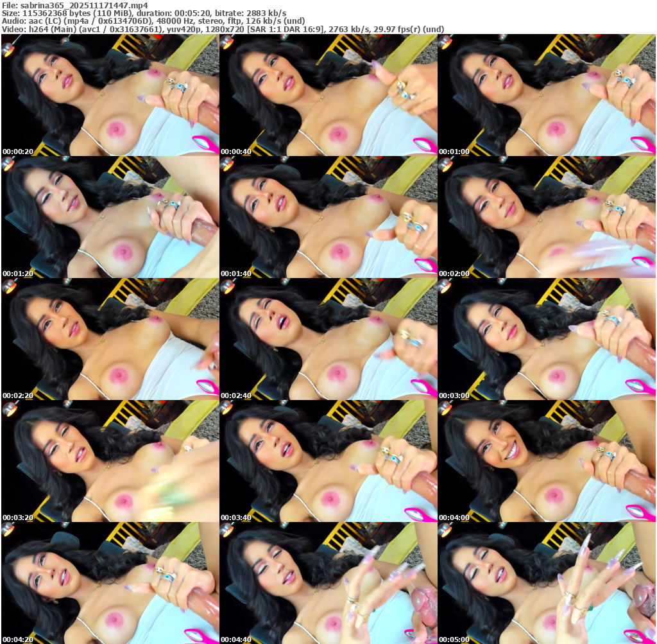Select the frame thumbnail stamped 00:03:40
The width and height of the screenshot is (657, 644).
[x=328, y=461]
